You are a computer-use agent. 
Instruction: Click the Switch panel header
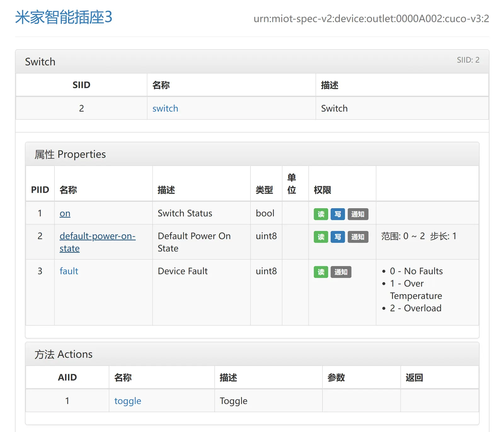[x=40, y=62]
